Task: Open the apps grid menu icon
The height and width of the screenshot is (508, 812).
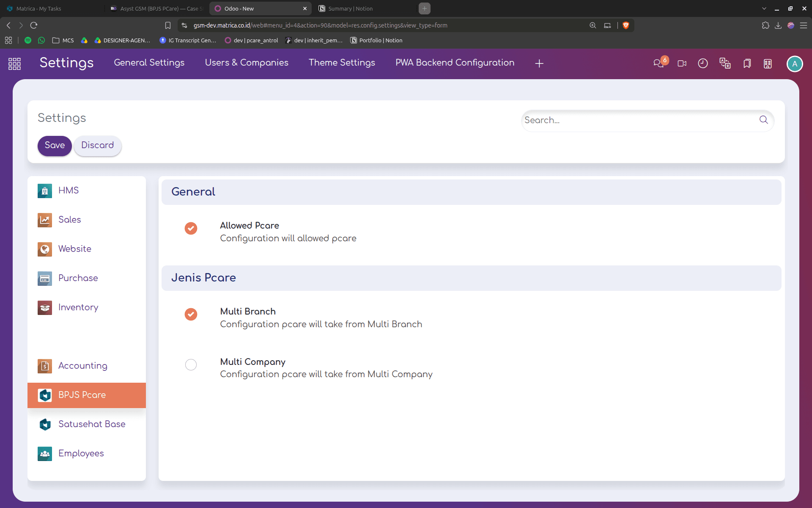Action: point(14,63)
